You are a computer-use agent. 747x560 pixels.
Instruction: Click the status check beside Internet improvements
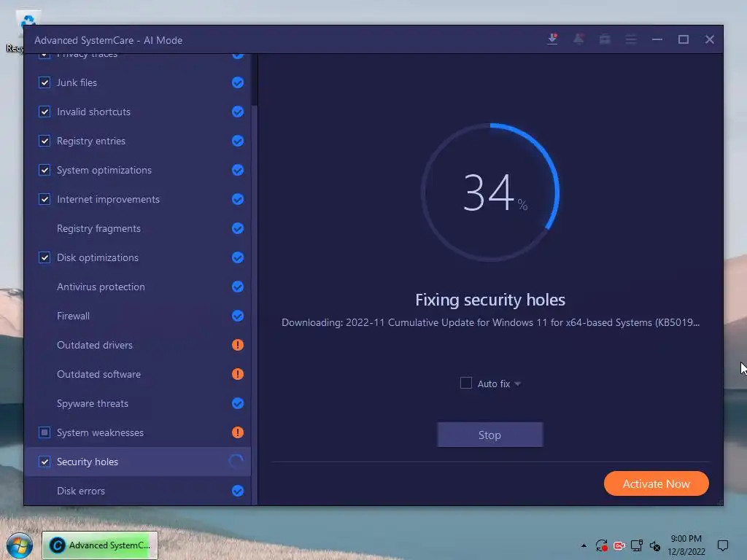pos(238,199)
